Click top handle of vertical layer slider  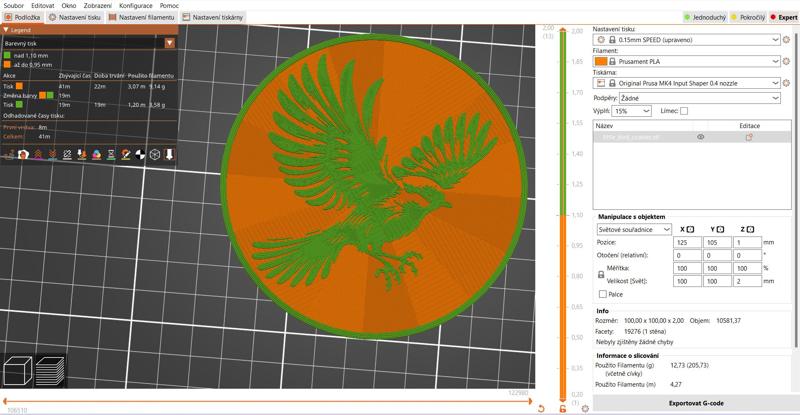tap(563, 31)
